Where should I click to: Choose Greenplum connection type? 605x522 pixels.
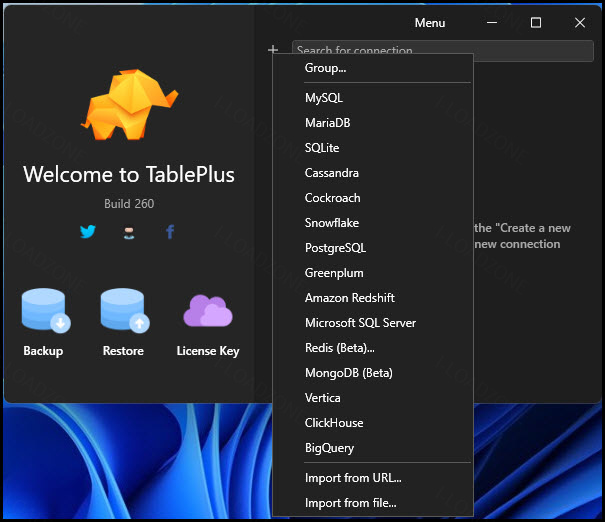(373, 273)
